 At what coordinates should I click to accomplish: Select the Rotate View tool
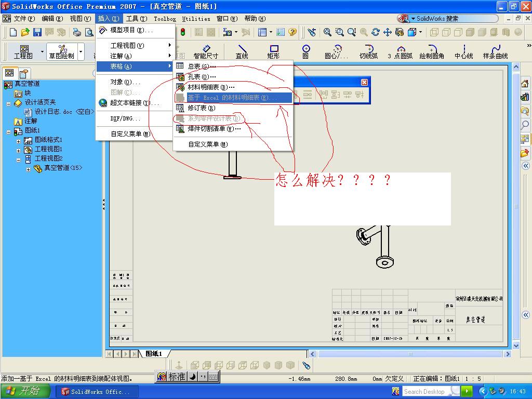[x=376, y=32]
